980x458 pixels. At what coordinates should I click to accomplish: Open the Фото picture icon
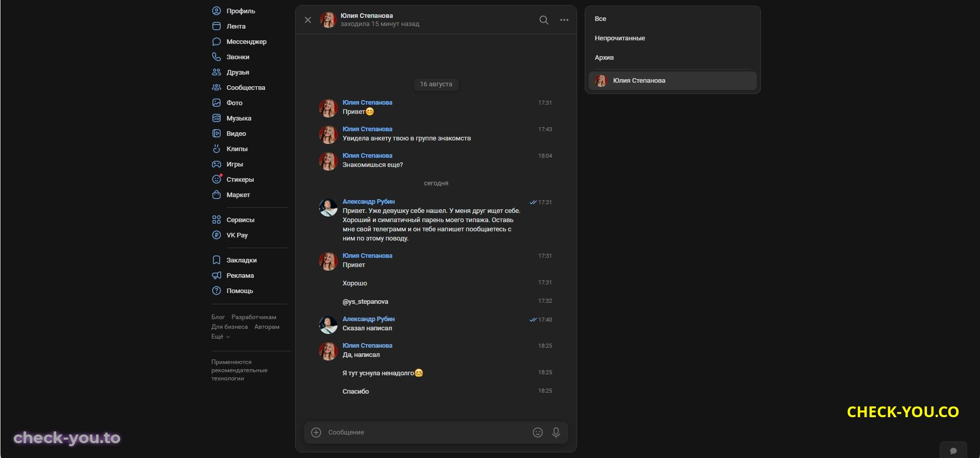pos(217,103)
